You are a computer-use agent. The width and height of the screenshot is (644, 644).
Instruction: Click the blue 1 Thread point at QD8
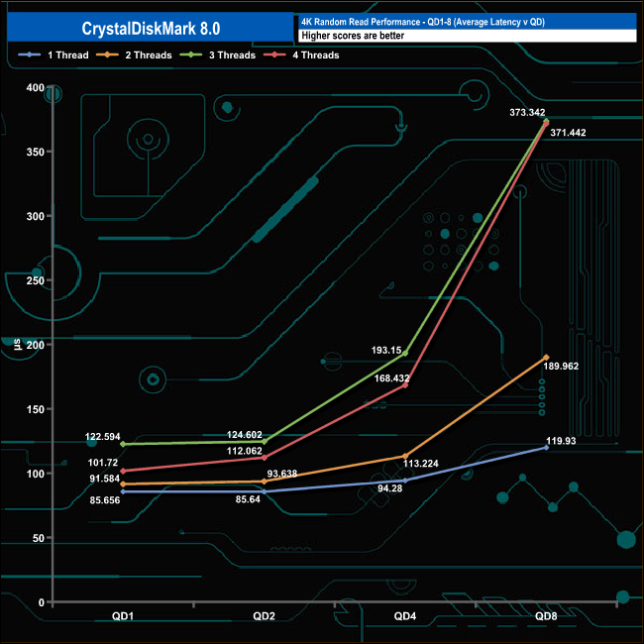pyautogui.click(x=546, y=447)
